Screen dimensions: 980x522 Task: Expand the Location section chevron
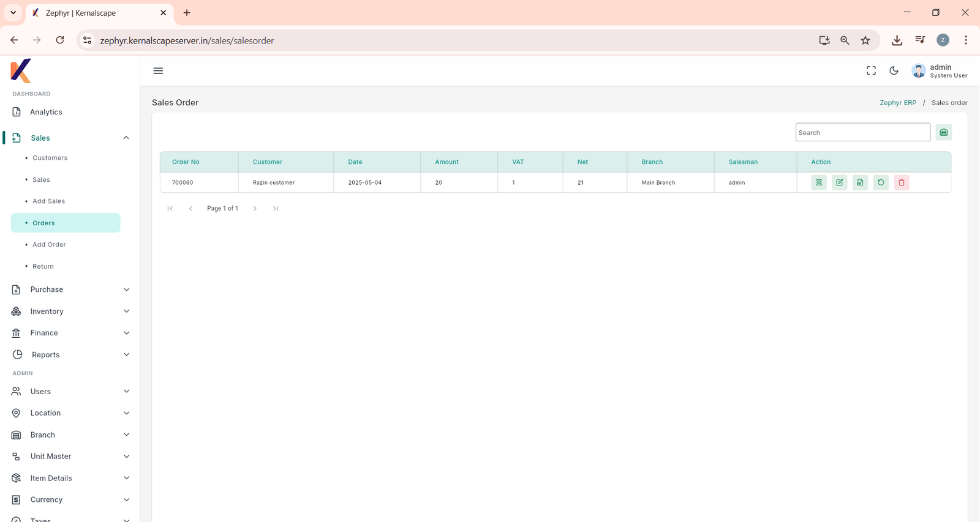[127, 413]
